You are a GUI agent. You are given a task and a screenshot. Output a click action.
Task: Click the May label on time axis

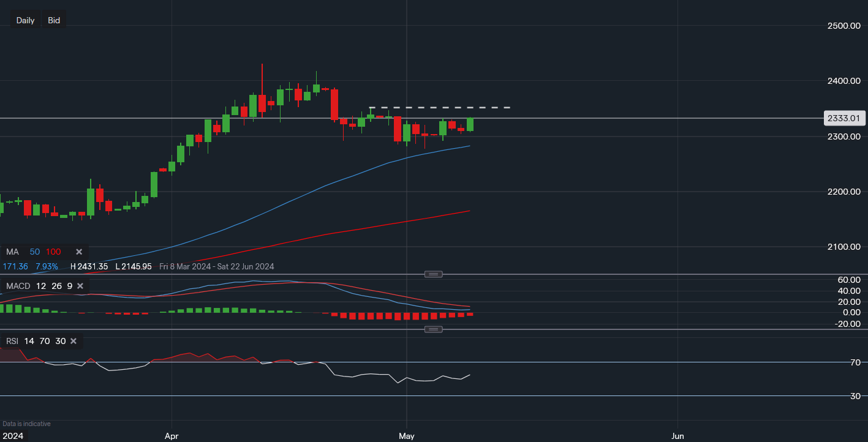coord(407,436)
